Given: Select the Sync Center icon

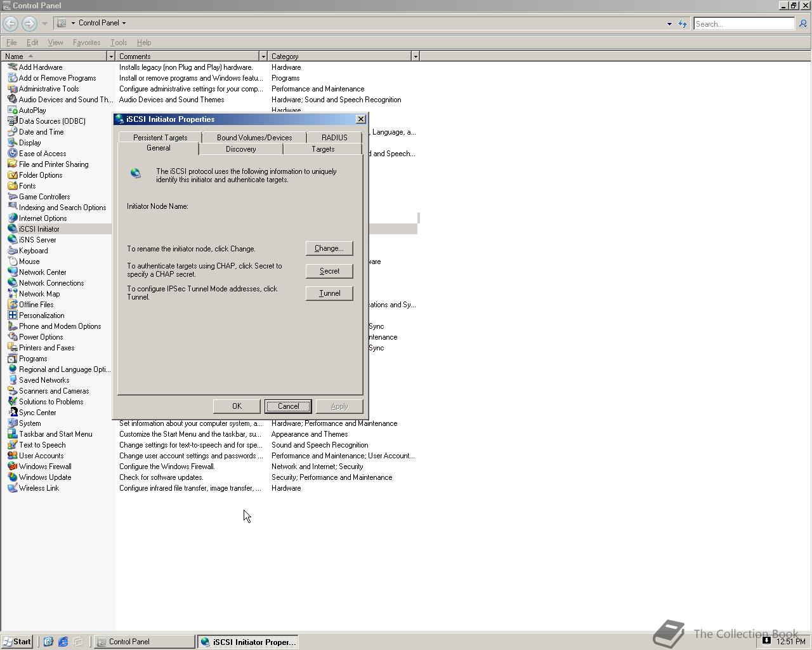Looking at the screenshot, I should pyautogui.click(x=12, y=413).
